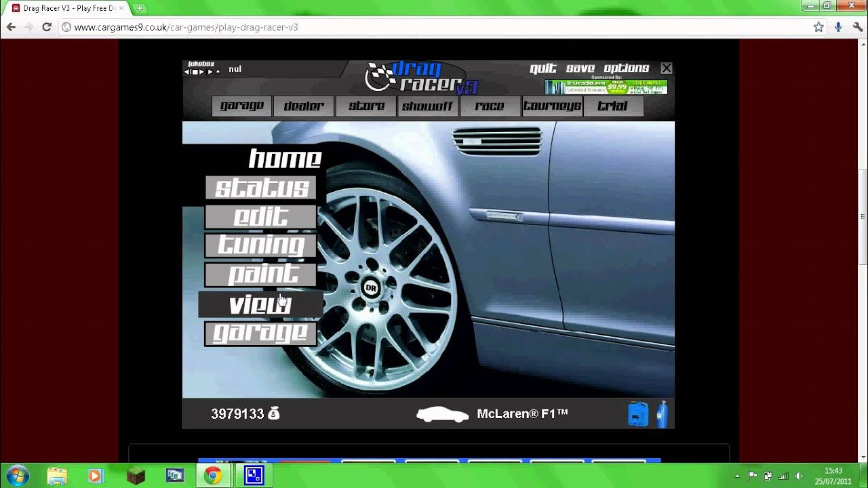
Task: Save the game progress
Action: [580, 68]
